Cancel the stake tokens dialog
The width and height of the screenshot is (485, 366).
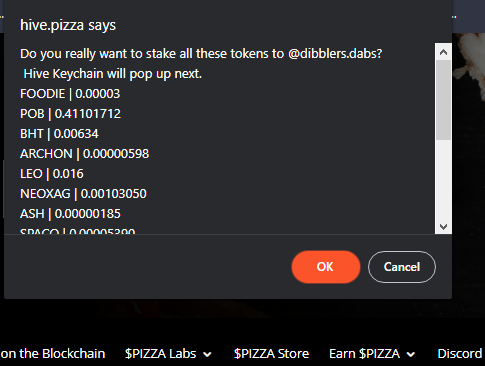(x=402, y=267)
